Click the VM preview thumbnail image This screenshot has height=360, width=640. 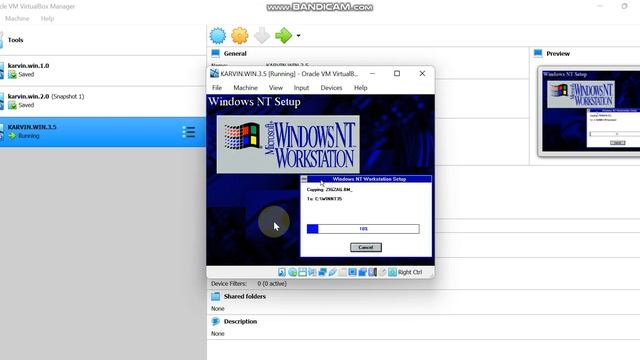pos(591,111)
